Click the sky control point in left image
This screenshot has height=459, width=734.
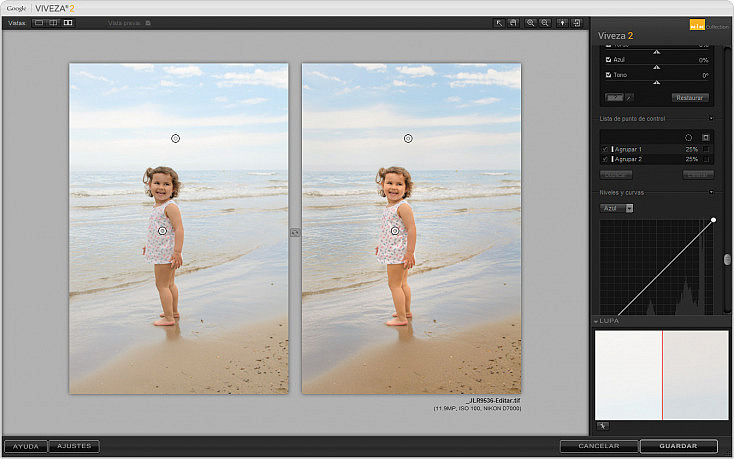[x=175, y=138]
